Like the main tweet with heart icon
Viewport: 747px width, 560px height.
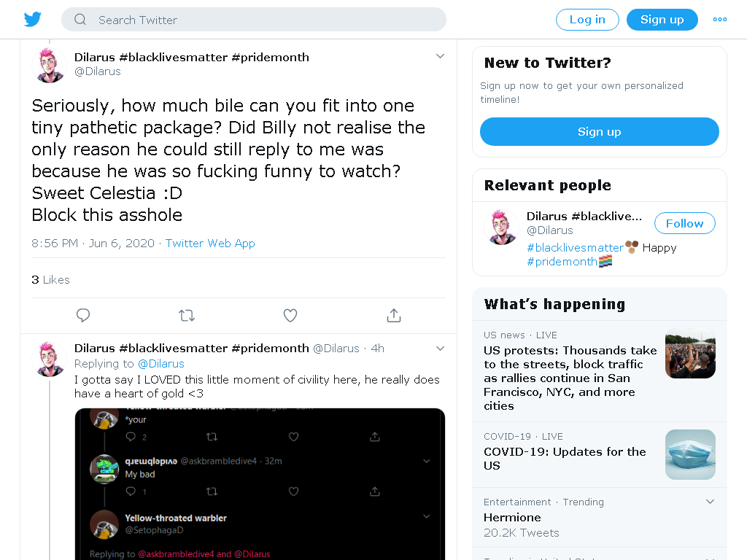[x=290, y=315]
